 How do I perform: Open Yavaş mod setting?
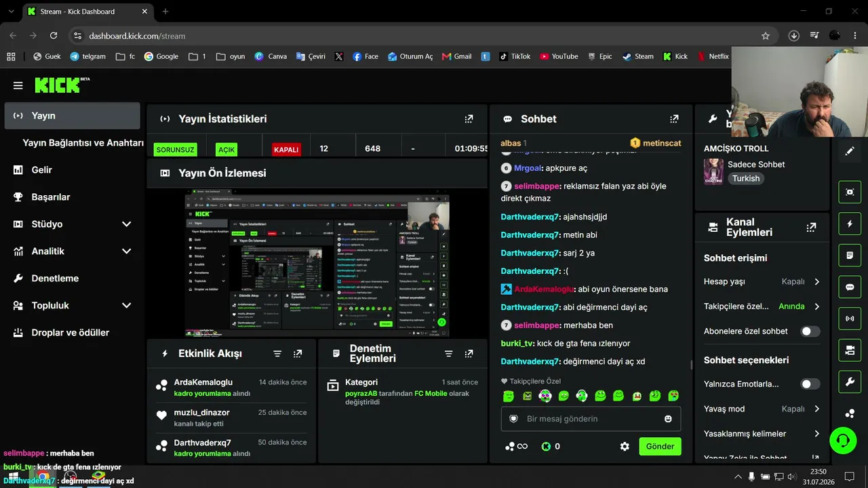click(x=762, y=409)
